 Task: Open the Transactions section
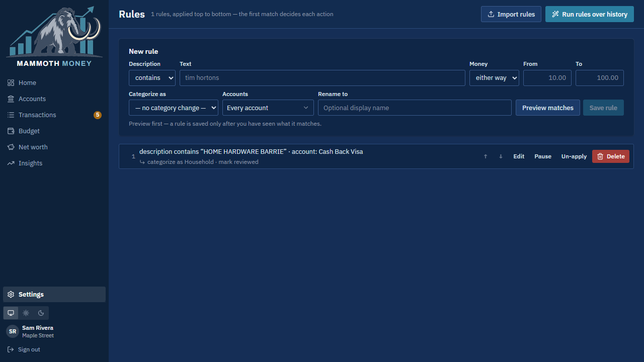[54, 115]
